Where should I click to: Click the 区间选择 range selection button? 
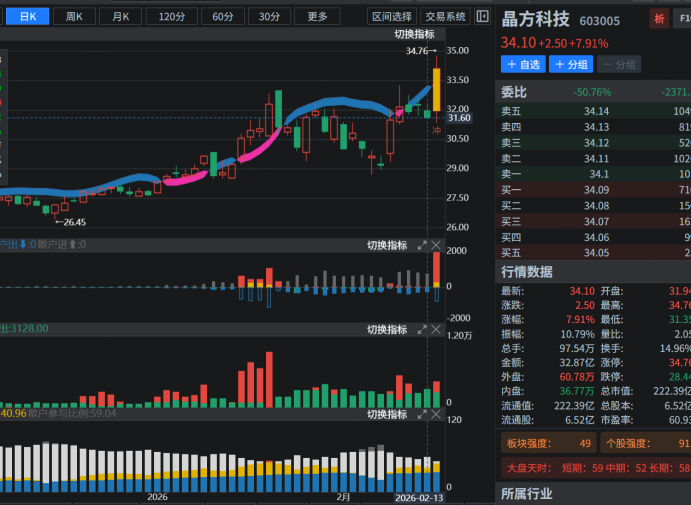coord(391,16)
